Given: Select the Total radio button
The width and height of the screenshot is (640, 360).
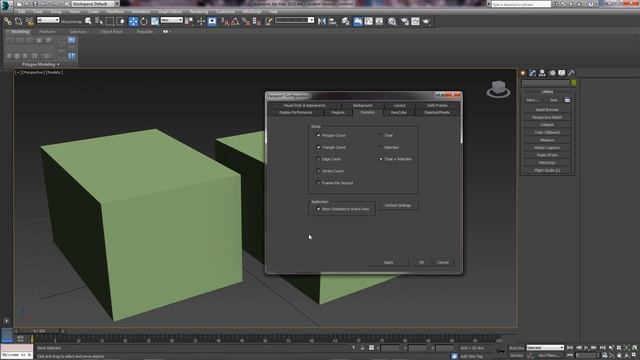Looking at the screenshot, I should pos(381,135).
